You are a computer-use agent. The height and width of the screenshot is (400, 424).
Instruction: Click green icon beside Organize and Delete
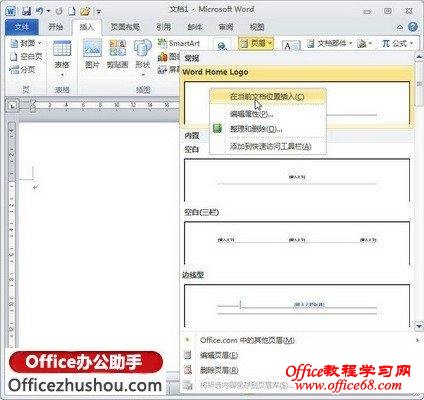click(x=217, y=128)
